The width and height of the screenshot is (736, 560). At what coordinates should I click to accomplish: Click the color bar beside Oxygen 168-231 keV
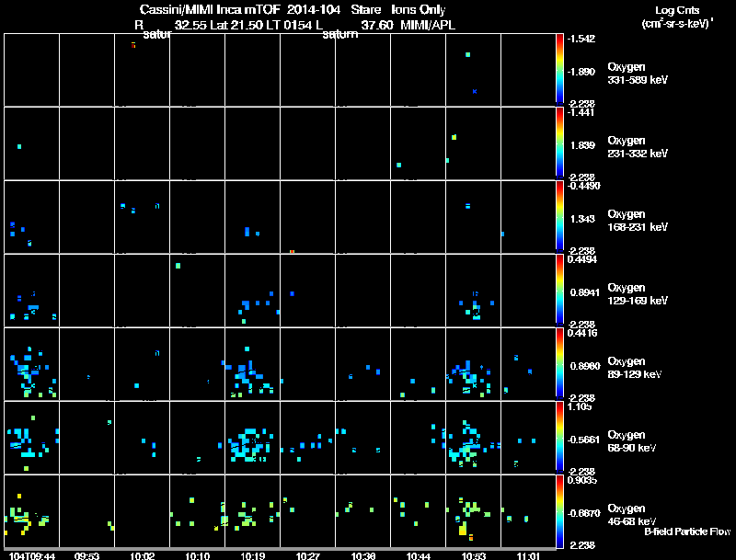click(559, 217)
